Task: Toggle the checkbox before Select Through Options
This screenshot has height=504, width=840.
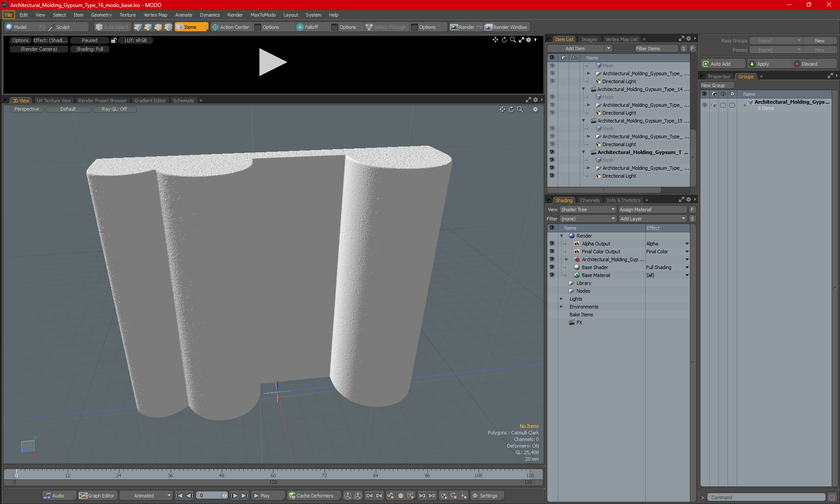Action: coord(414,27)
